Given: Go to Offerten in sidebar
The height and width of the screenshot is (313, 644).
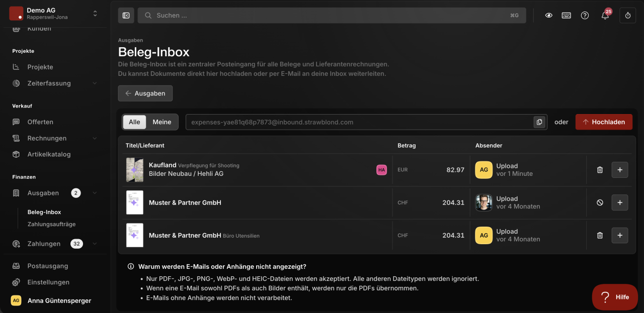Looking at the screenshot, I should pos(40,122).
